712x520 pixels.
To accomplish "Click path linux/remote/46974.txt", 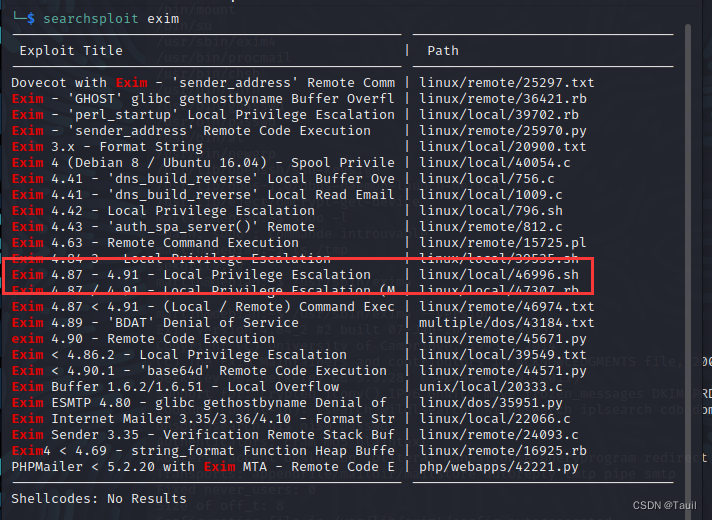I will tap(506, 307).
